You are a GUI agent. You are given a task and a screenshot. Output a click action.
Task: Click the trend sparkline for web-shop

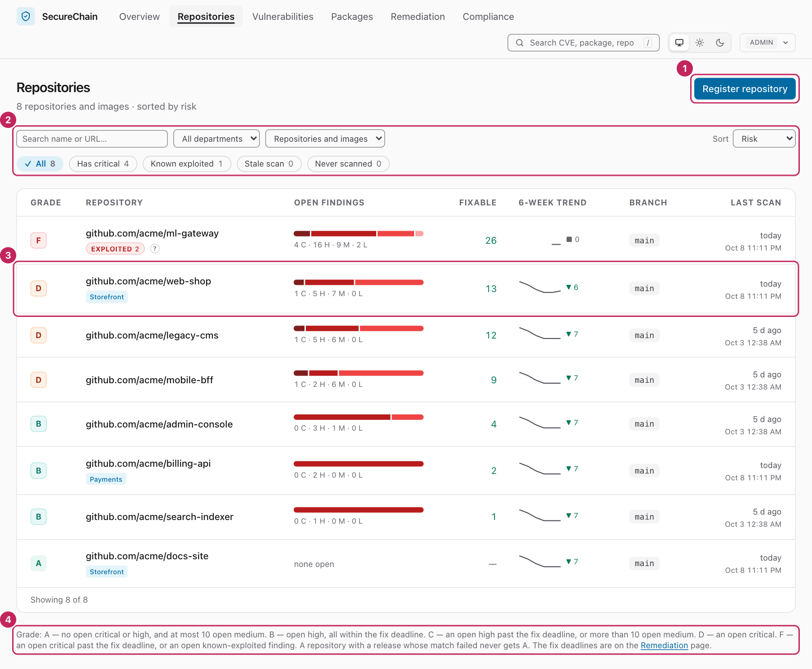click(x=540, y=287)
